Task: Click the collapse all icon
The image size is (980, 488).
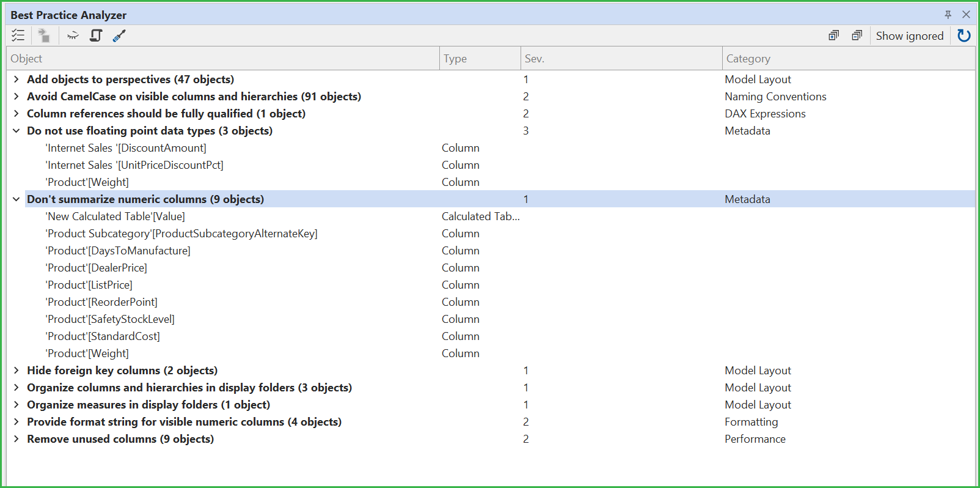Action: 857,35
